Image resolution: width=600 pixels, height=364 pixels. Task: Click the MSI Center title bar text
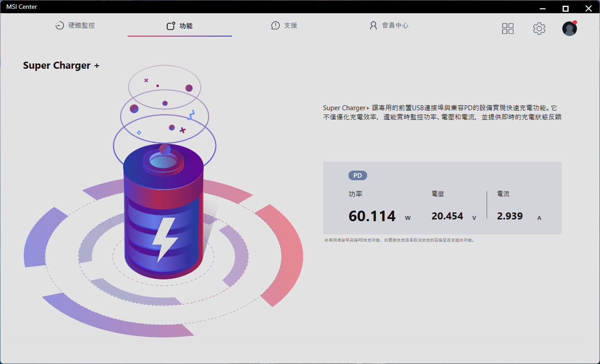pos(22,7)
